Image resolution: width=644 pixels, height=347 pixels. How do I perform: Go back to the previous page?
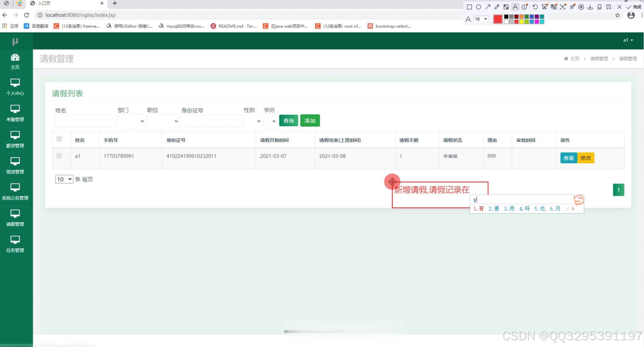point(5,15)
